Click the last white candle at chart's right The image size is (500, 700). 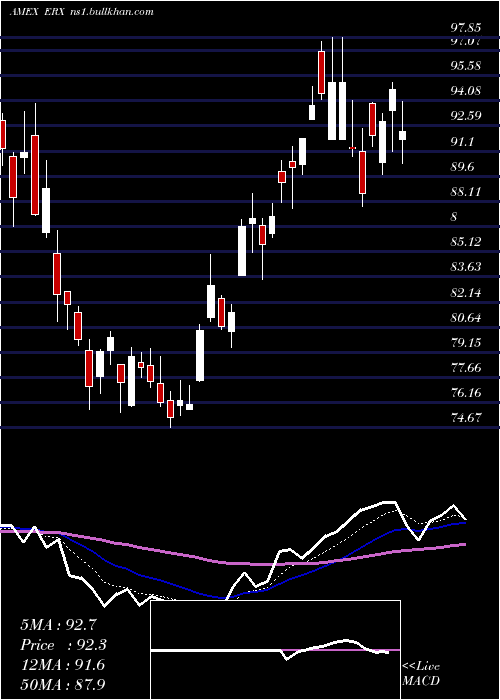[x=402, y=135]
